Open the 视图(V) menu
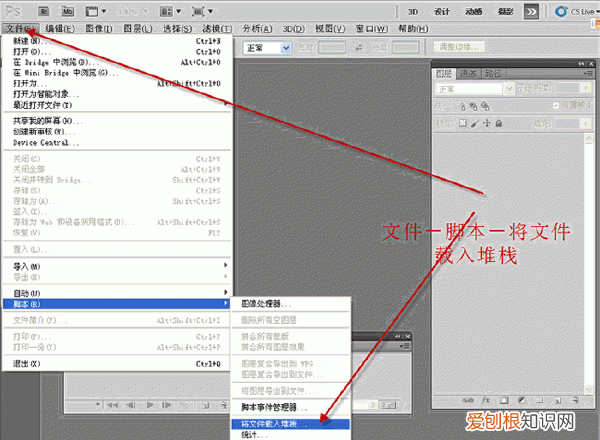Viewport: 600px width, 440px height. click(330, 29)
